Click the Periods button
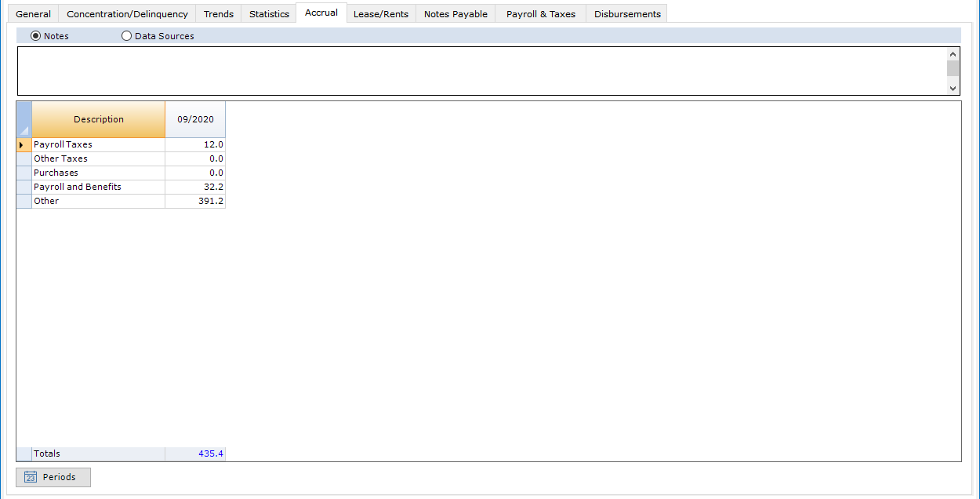Viewport: 980px width, 499px height. click(53, 477)
